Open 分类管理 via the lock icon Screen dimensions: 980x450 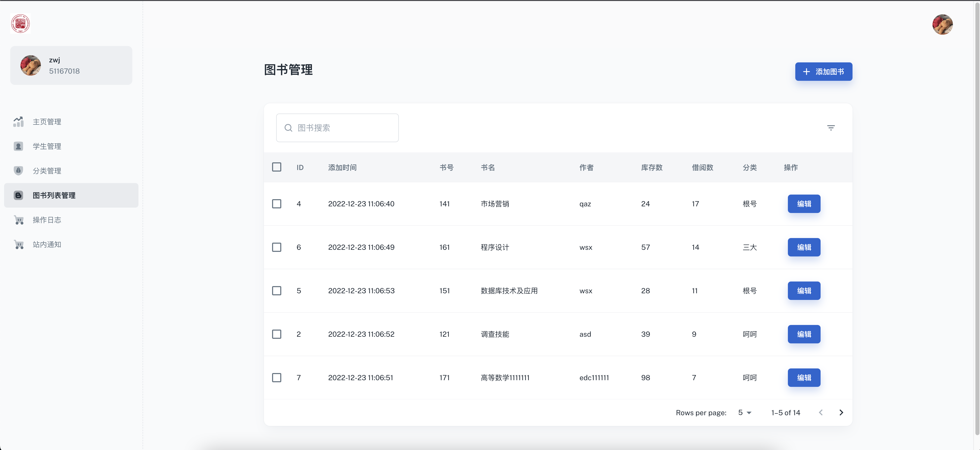[18, 171]
